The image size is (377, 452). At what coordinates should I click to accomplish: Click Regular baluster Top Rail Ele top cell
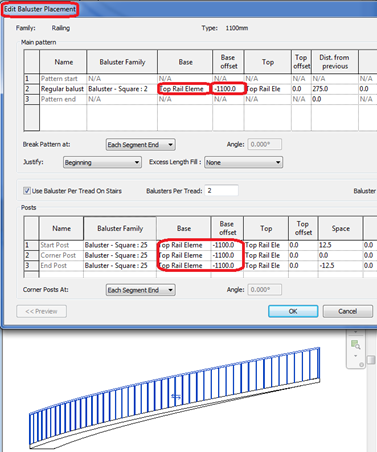(268, 89)
